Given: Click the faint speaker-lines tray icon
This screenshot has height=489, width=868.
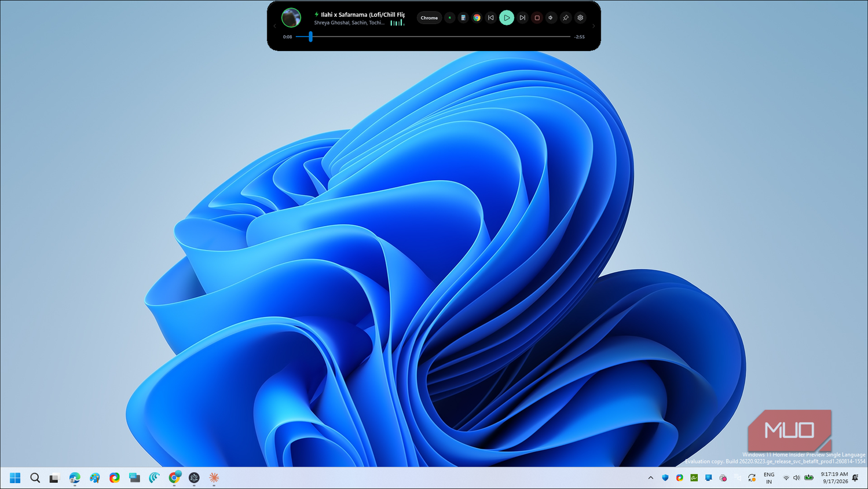Looking at the screenshot, I should tap(737, 478).
